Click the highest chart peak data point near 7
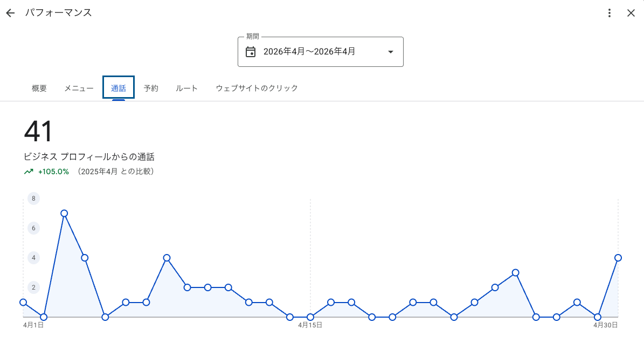The image size is (644, 343). pyautogui.click(x=64, y=214)
